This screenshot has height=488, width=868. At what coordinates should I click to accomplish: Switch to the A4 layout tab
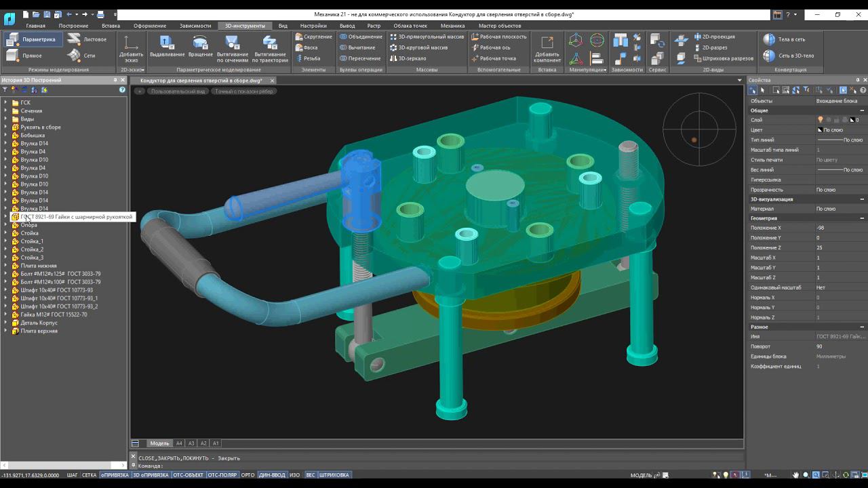tap(179, 443)
